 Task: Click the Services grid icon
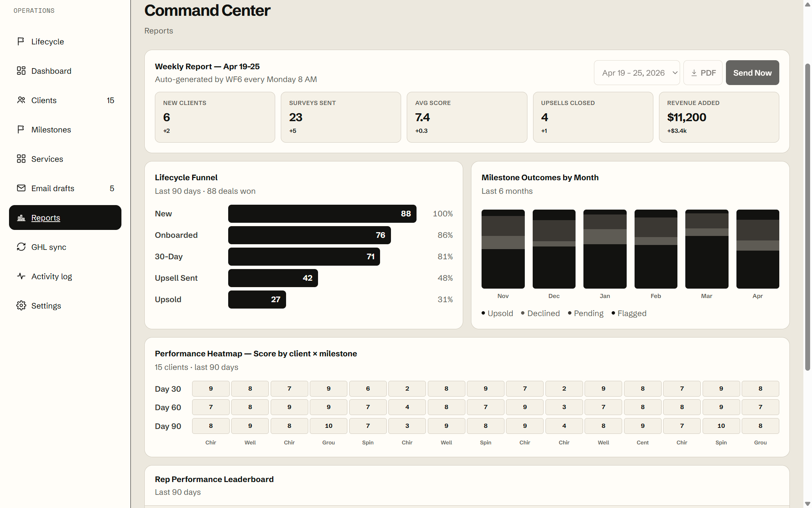tap(21, 159)
